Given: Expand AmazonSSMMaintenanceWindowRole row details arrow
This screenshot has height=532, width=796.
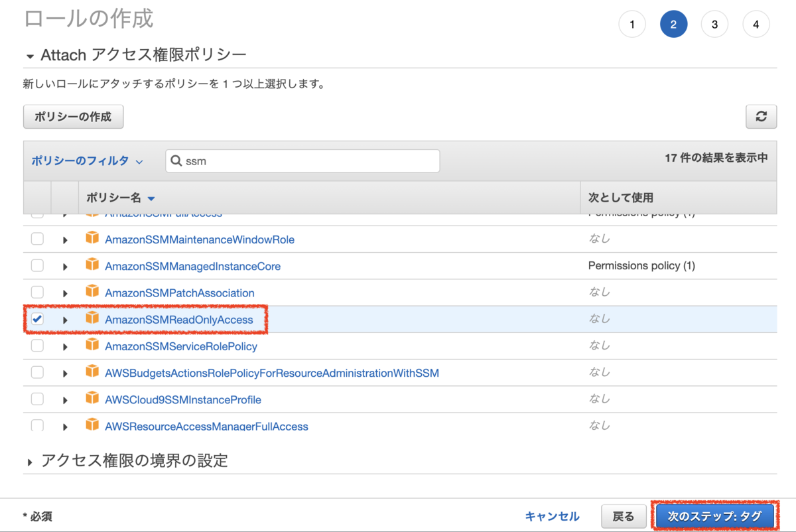Looking at the screenshot, I should tap(65, 240).
